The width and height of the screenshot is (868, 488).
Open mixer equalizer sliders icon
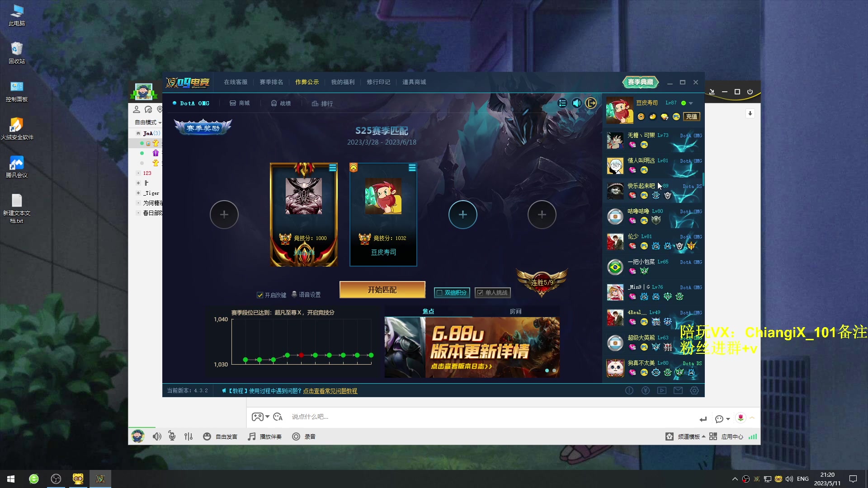click(189, 436)
